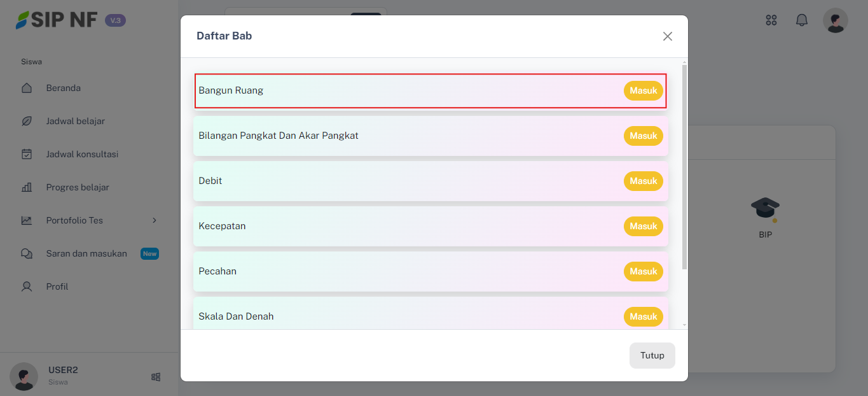This screenshot has height=396, width=868.
Task: Expand the Portofolio Tes submenu chevron
Action: [154, 220]
